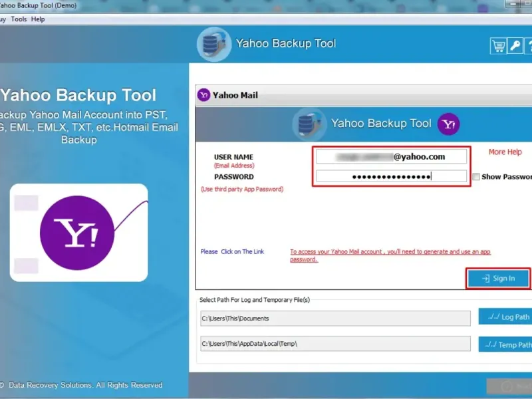Screen dimensions: 532x399
Task: Click the Temp Path button
Action: coord(505,344)
